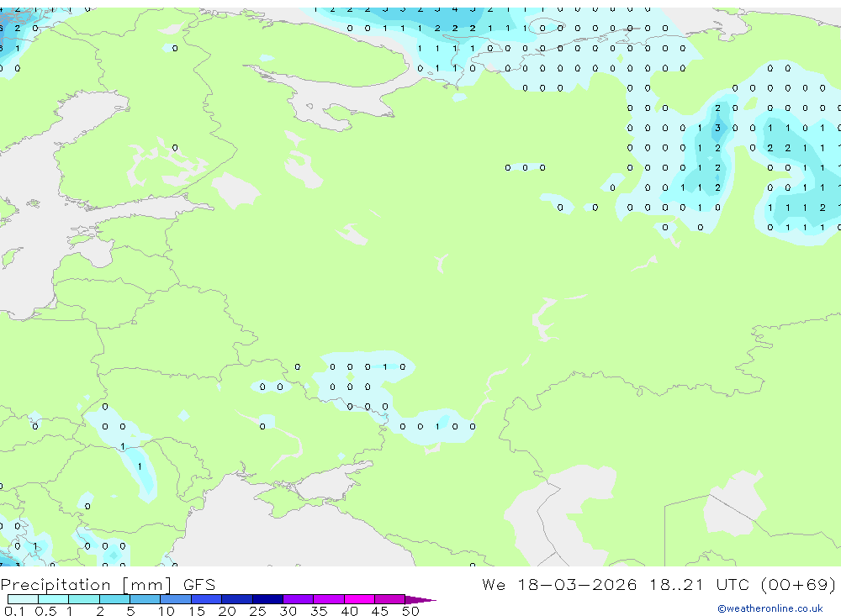Click the '10' legend scale label
Image resolution: width=841 pixels, height=616 pixels.
pos(166,611)
